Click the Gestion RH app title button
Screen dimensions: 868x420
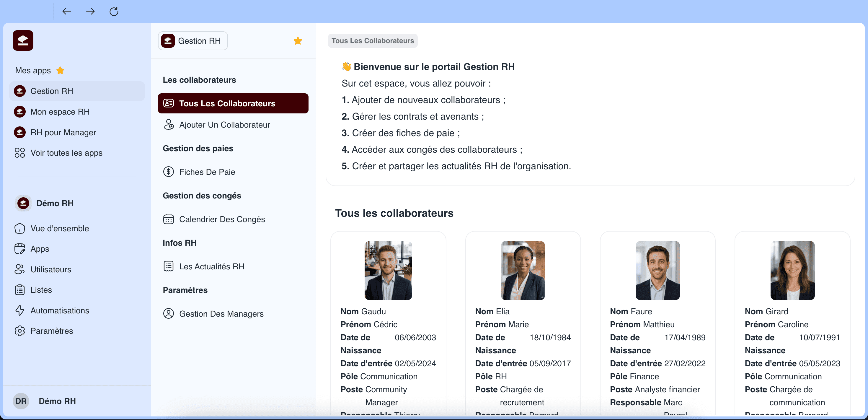193,41
